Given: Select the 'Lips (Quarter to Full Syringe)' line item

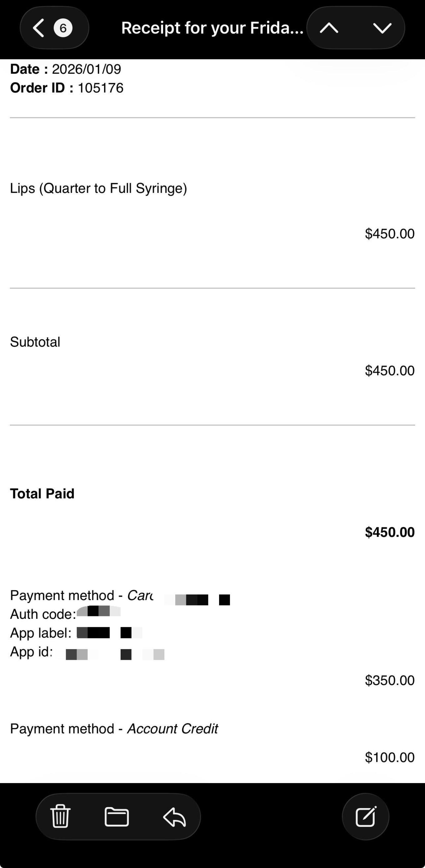Looking at the screenshot, I should 98,188.
